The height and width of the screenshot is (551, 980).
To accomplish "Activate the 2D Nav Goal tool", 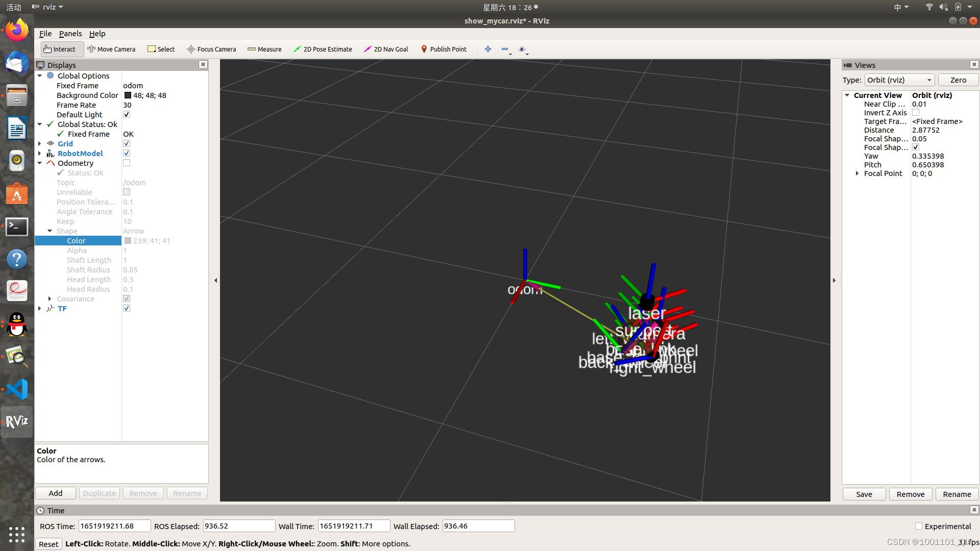I will tap(386, 49).
